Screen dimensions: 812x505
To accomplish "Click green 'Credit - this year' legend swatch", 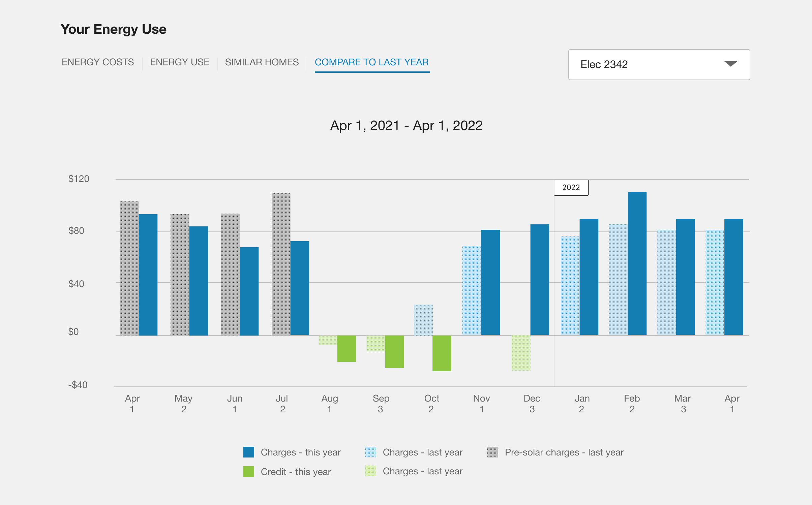I will [x=249, y=472].
